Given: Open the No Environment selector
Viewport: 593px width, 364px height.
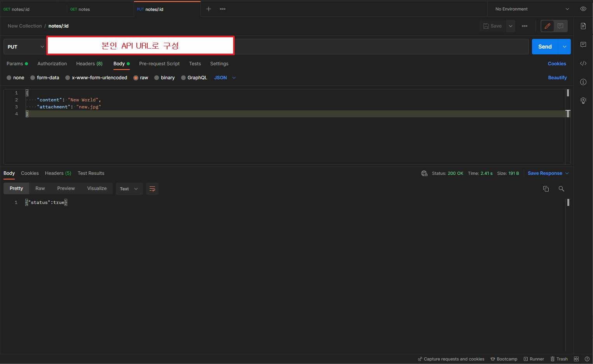Looking at the screenshot, I should [x=532, y=9].
